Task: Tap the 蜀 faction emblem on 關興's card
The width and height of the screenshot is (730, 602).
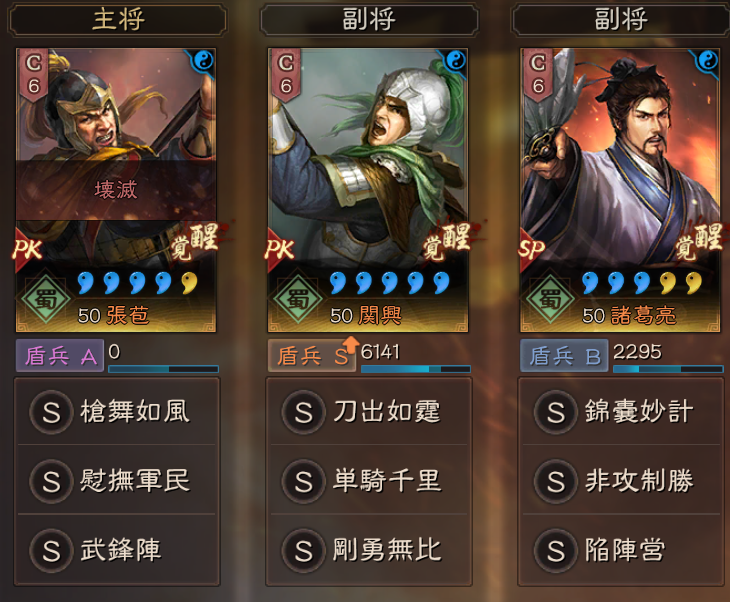Action: [298, 298]
